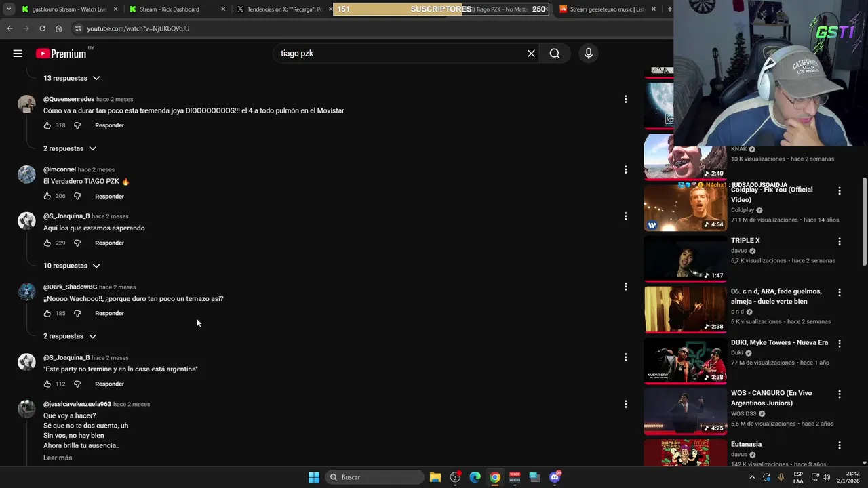Switch to the gastilouno Stream tab

pos(70,9)
